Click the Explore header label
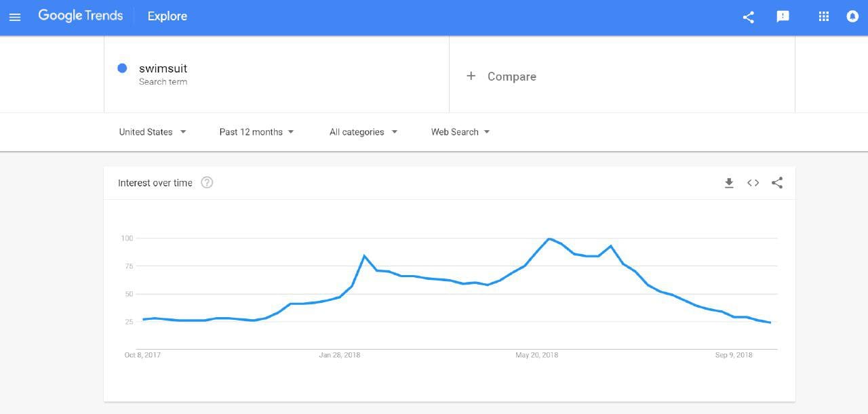 167,16
